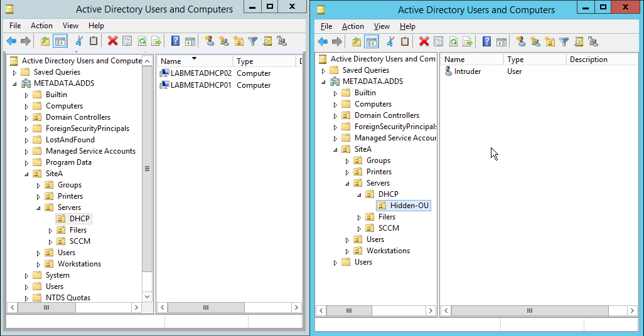
Task: Click the Filter funnel icon in the left window
Action: (x=253, y=41)
